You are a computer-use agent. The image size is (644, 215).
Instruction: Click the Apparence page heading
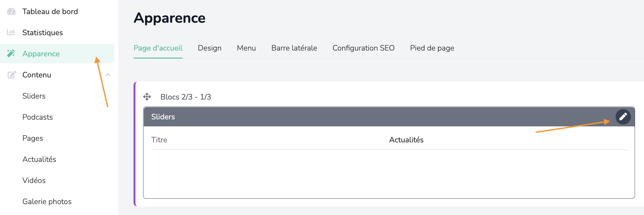pos(170,18)
